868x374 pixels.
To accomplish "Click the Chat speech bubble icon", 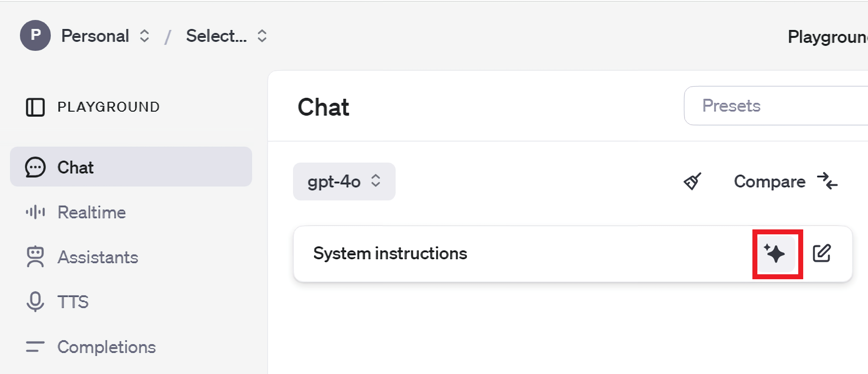I will coord(35,168).
